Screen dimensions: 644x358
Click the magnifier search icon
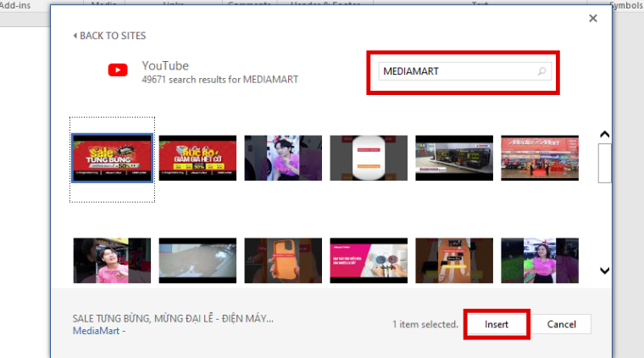point(542,71)
